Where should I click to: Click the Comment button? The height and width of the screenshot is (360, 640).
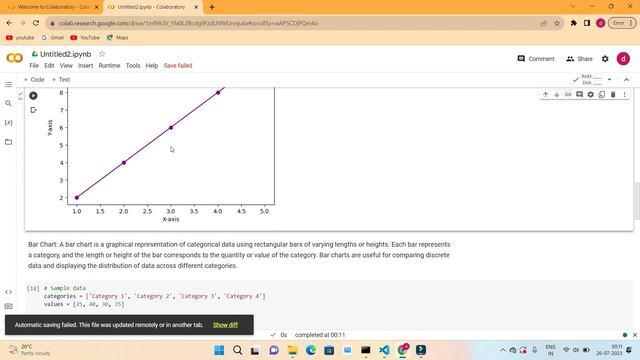(536, 59)
